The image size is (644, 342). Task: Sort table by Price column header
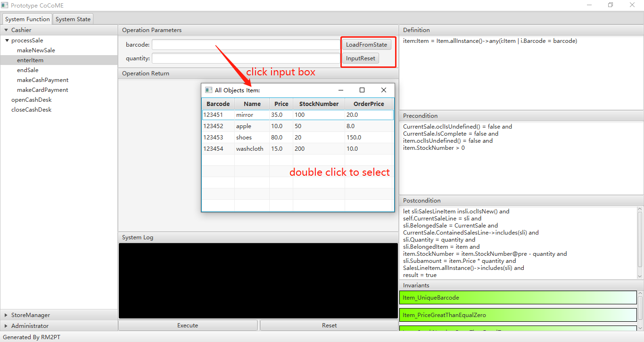coord(281,104)
